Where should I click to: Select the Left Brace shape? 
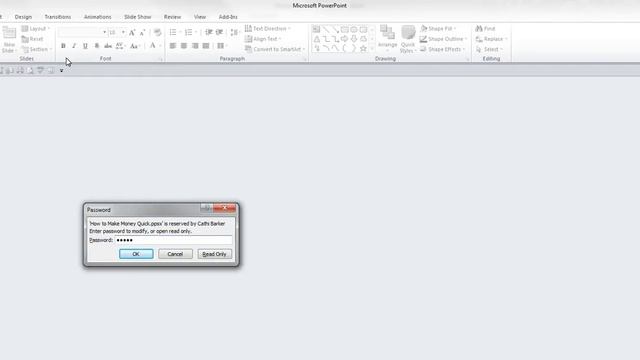pyautogui.click(x=344, y=49)
